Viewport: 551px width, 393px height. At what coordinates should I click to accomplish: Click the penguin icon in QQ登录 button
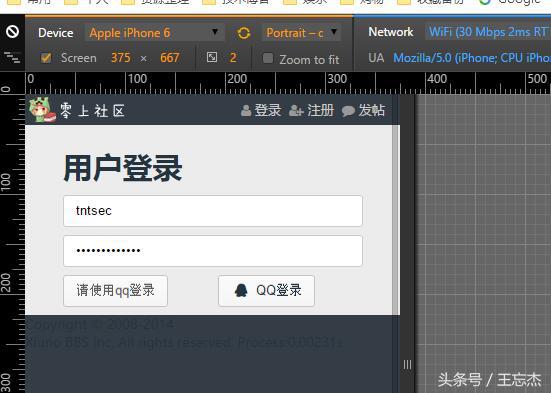(x=241, y=291)
